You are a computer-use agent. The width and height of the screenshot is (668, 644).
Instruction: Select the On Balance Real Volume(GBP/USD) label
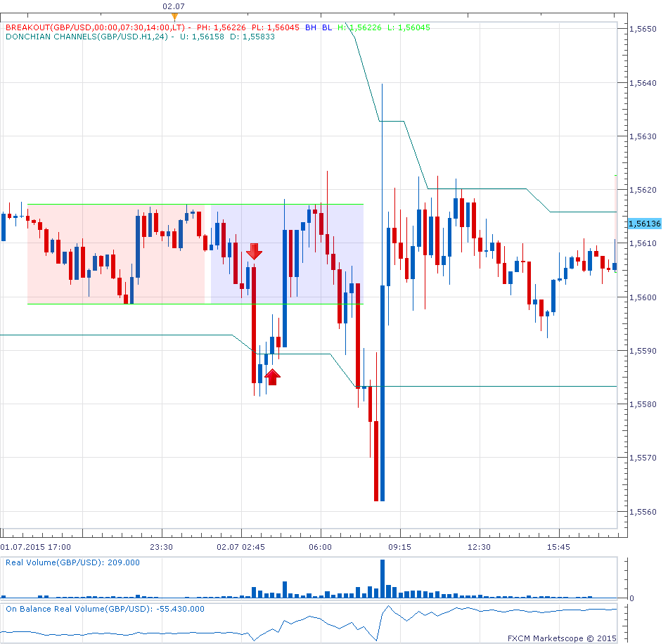click(x=79, y=609)
